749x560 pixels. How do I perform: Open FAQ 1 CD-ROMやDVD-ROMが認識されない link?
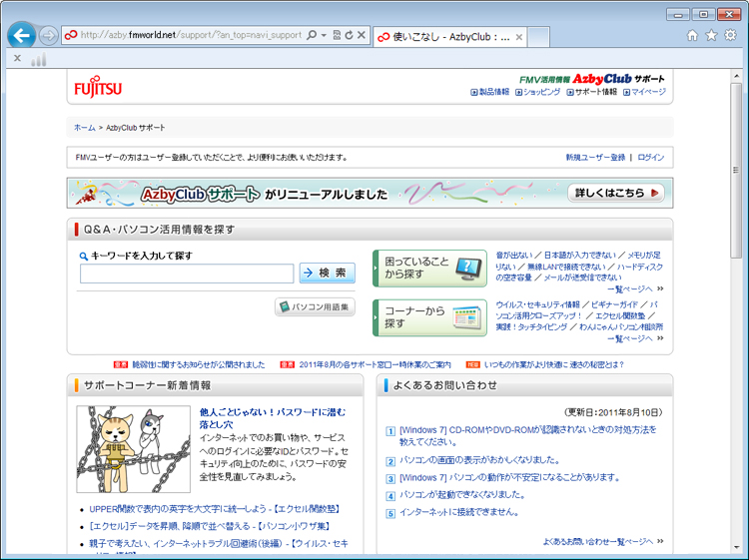528,436
